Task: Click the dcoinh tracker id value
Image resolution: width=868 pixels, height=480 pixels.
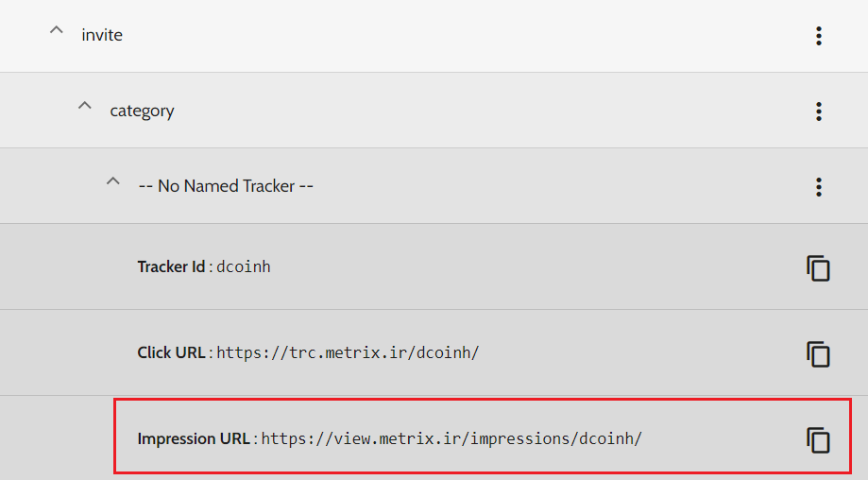Action: 244,266
